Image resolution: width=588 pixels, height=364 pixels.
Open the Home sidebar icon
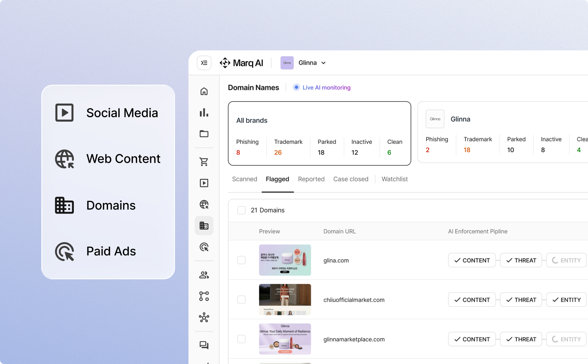coord(204,91)
